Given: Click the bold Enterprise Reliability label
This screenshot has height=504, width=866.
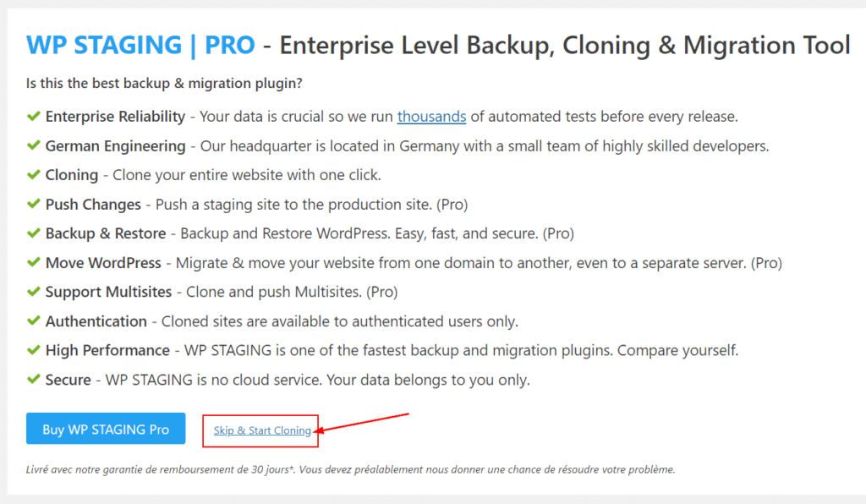Looking at the screenshot, I should click(115, 117).
